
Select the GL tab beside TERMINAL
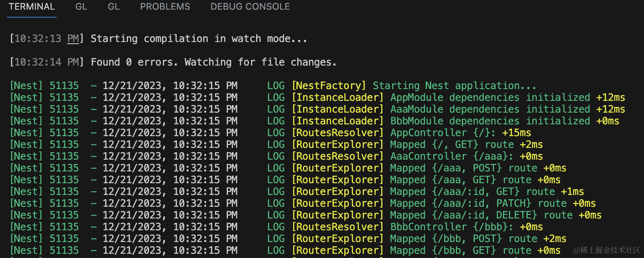(x=81, y=7)
